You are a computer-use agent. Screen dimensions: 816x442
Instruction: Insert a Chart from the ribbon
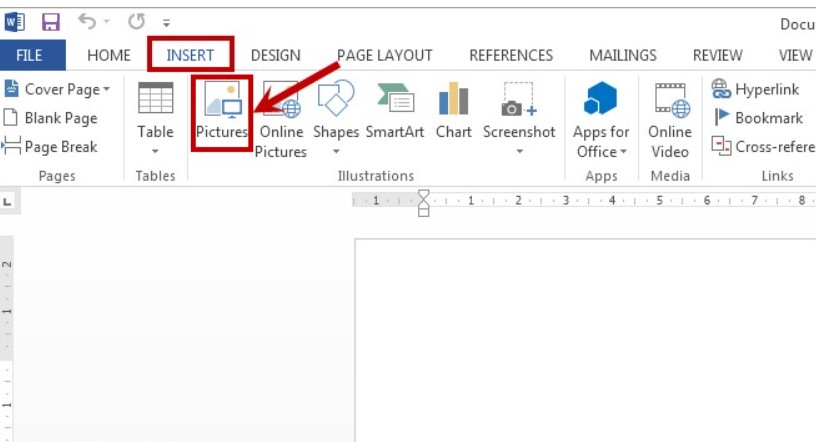(x=453, y=100)
